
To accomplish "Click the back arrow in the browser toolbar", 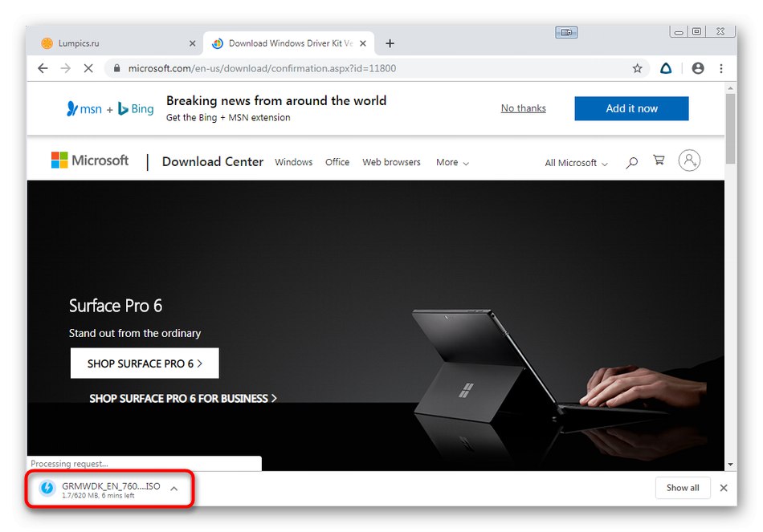I will click(x=43, y=68).
